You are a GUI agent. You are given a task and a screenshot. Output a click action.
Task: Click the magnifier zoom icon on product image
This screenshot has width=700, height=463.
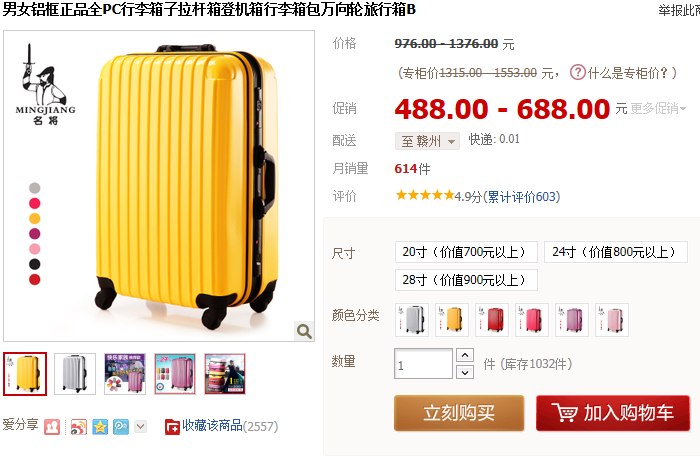pyautogui.click(x=304, y=331)
